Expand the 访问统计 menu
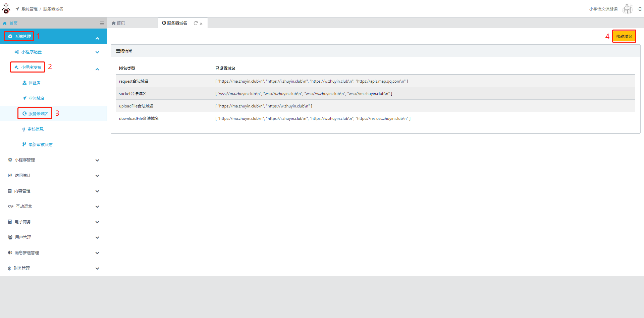This screenshot has height=318, width=644. 97,176
